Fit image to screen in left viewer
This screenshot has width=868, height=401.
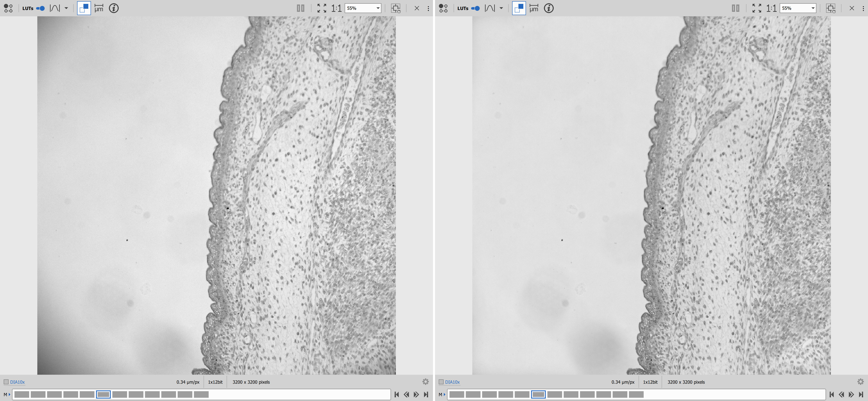pos(321,8)
